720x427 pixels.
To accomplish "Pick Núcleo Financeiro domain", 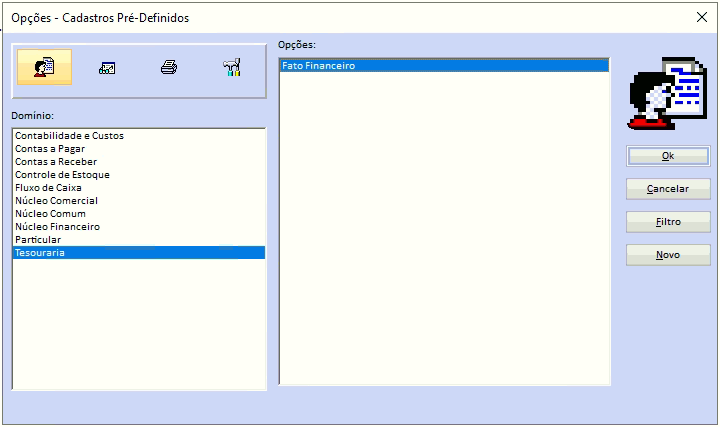I will (x=139, y=226).
